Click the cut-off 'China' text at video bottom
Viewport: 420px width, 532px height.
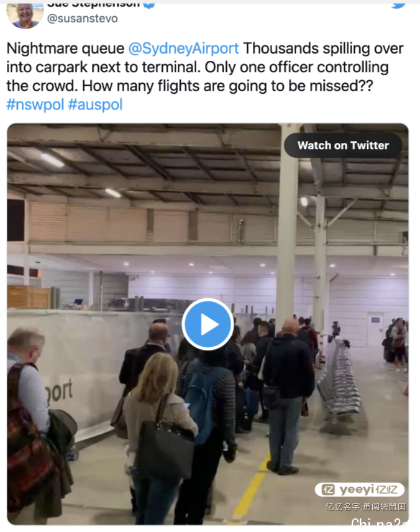378,522
